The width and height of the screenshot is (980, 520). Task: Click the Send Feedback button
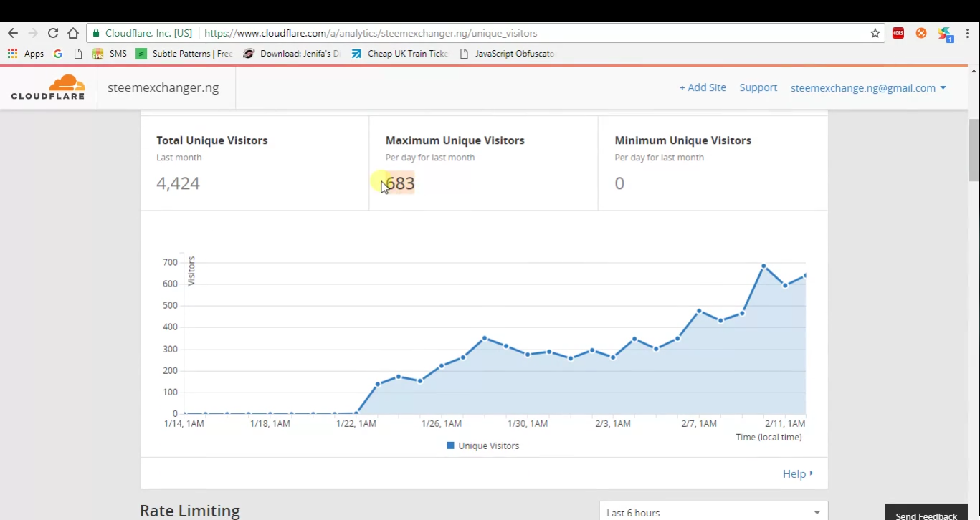point(926,512)
